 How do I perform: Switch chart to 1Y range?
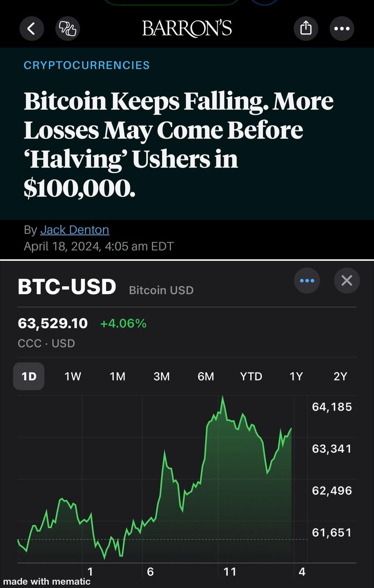coord(296,376)
